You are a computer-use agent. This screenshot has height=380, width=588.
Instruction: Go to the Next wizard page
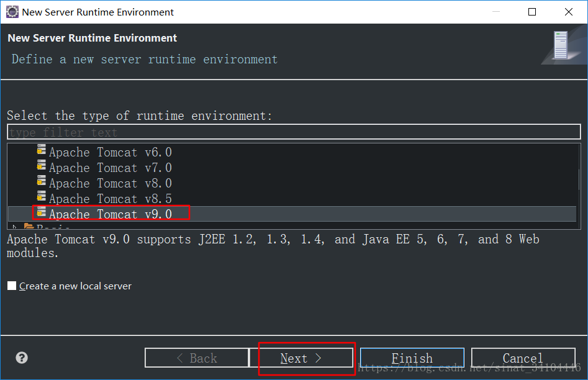[301, 358]
